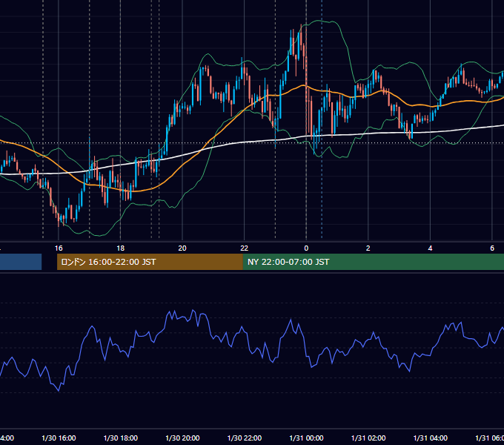Click the '1/30 16:00' date label
Image resolution: width=504 pixels, height=445 pixels.
59,438
